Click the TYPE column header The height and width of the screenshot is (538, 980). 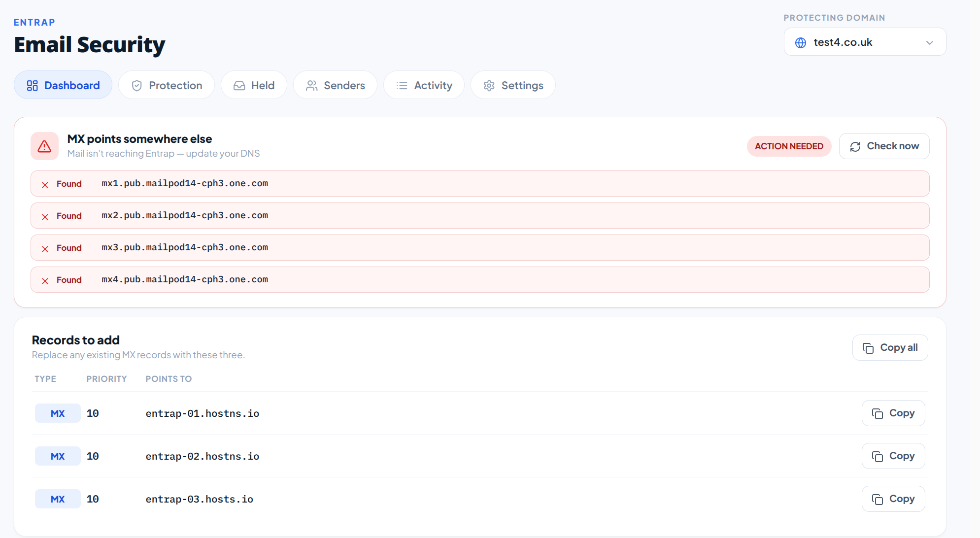(x=45, y=379)
